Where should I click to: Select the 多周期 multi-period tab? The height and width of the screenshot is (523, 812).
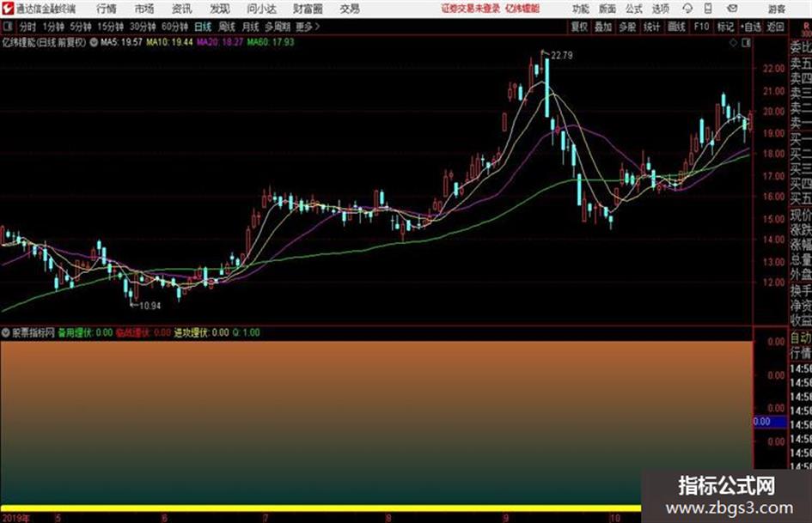pos(278,27)
